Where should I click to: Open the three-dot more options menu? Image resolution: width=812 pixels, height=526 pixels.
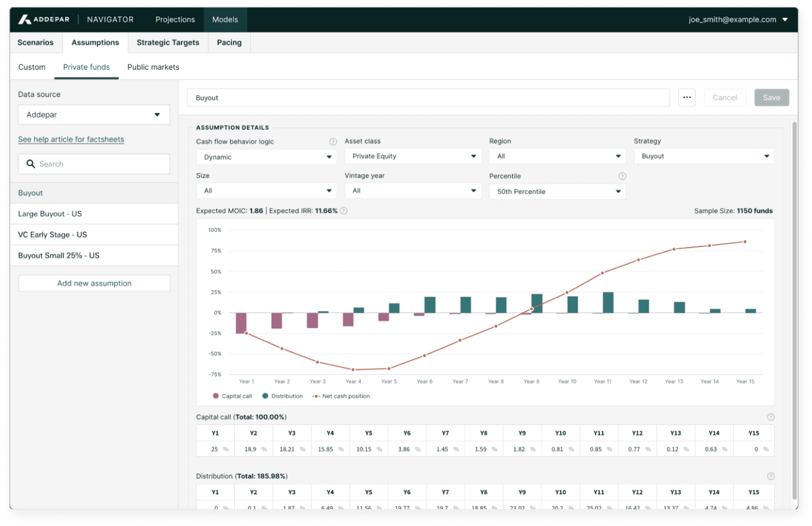coord(687,97)
